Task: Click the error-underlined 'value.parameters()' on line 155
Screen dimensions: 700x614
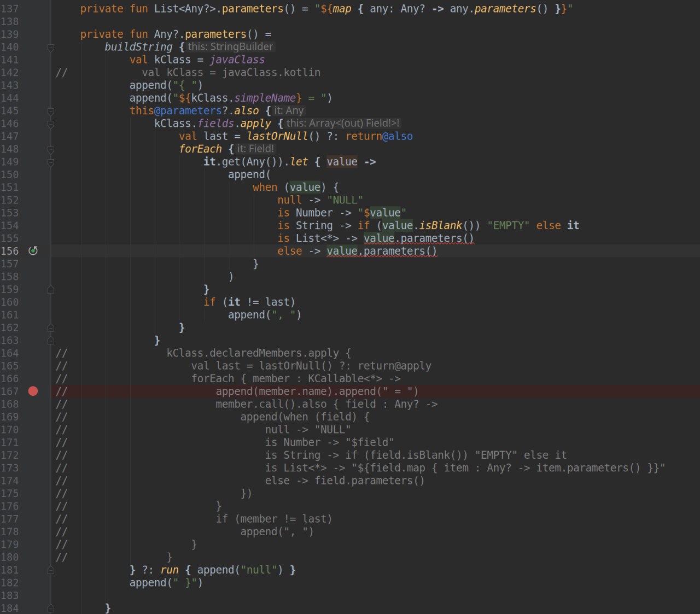Action: point(419,238)
